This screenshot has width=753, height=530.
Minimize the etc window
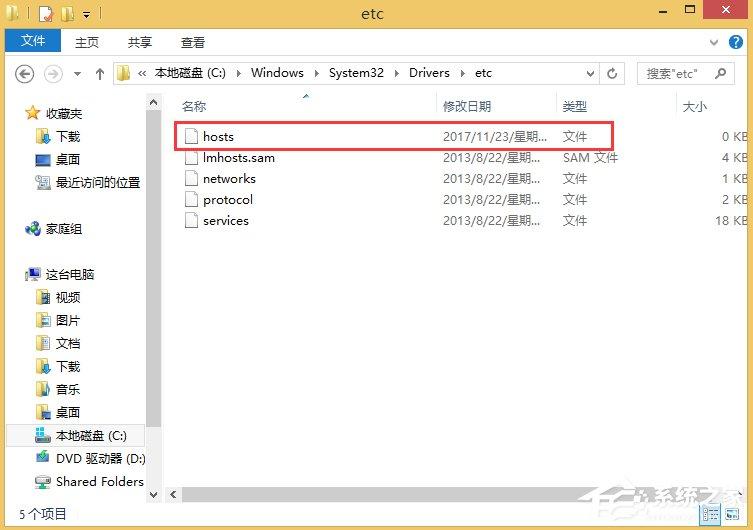pos(663,11)
